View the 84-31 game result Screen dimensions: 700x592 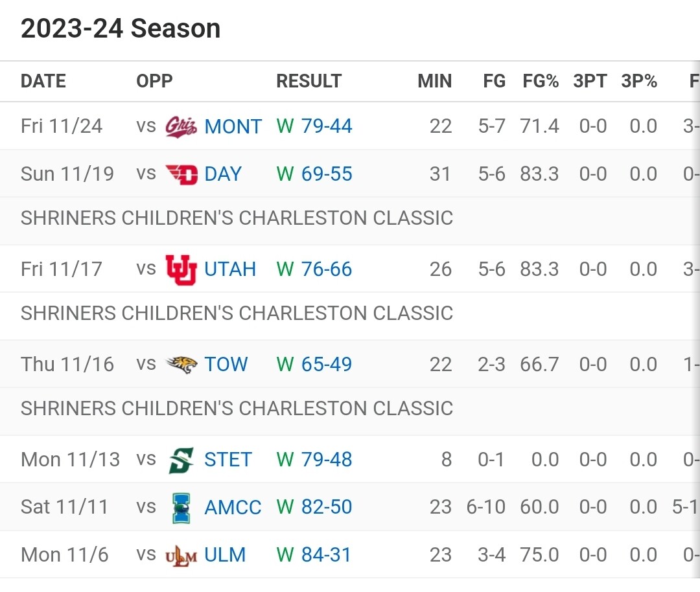326,555
